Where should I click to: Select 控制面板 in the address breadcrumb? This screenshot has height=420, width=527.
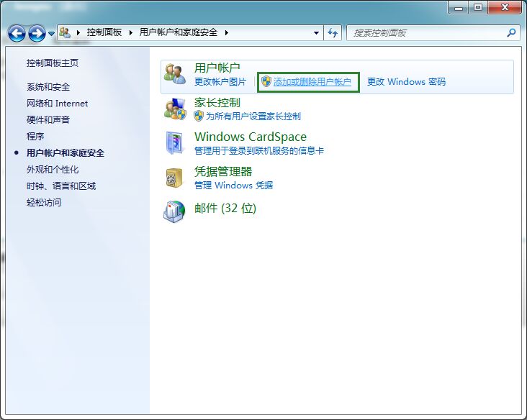104,32
